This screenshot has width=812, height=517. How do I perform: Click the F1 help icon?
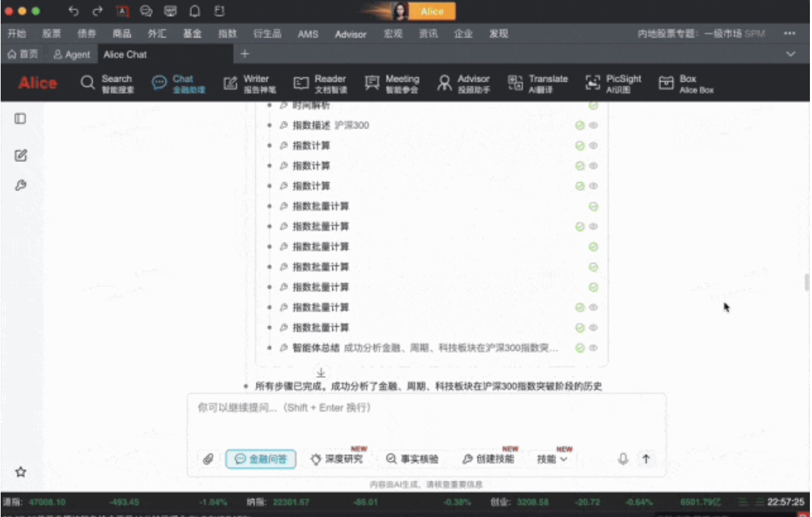coord(219,11)
